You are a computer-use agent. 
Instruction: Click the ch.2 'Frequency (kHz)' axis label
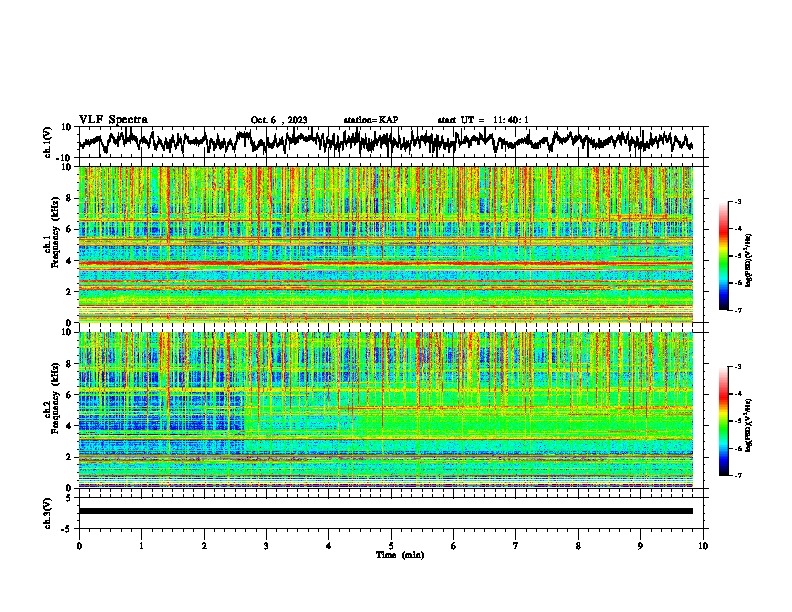54,398
